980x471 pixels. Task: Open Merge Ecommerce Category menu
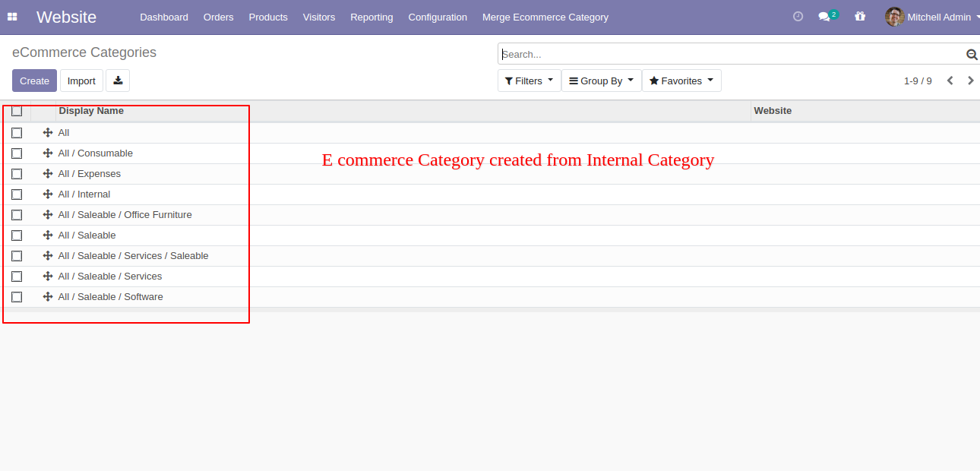point(545,17)
